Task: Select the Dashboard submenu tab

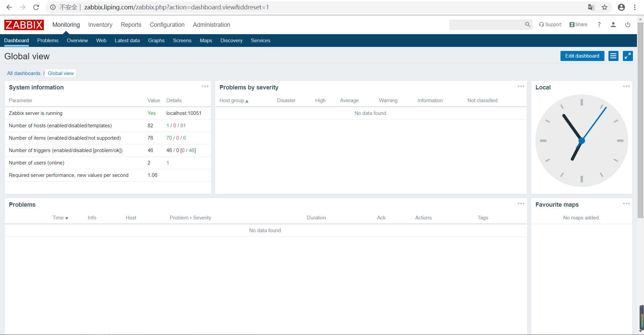Action: [16, 41]
